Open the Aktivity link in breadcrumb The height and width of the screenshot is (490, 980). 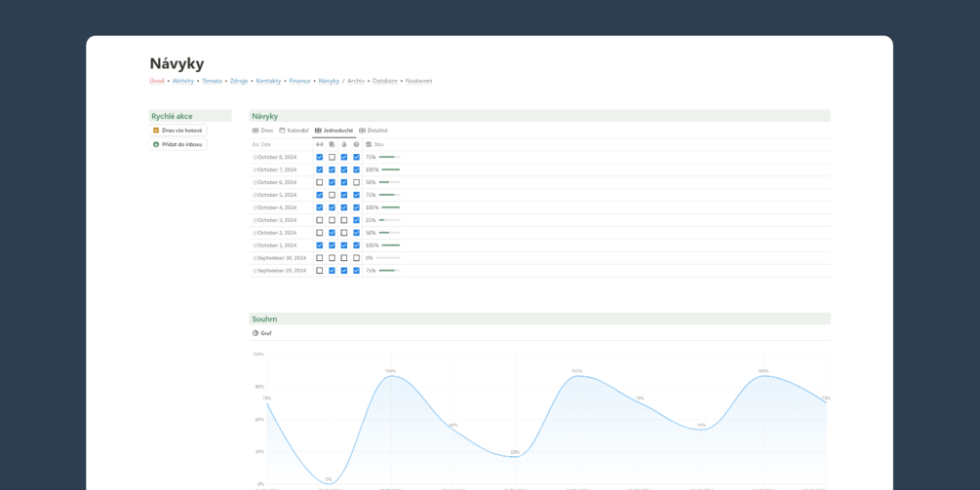tap(183, 81)
